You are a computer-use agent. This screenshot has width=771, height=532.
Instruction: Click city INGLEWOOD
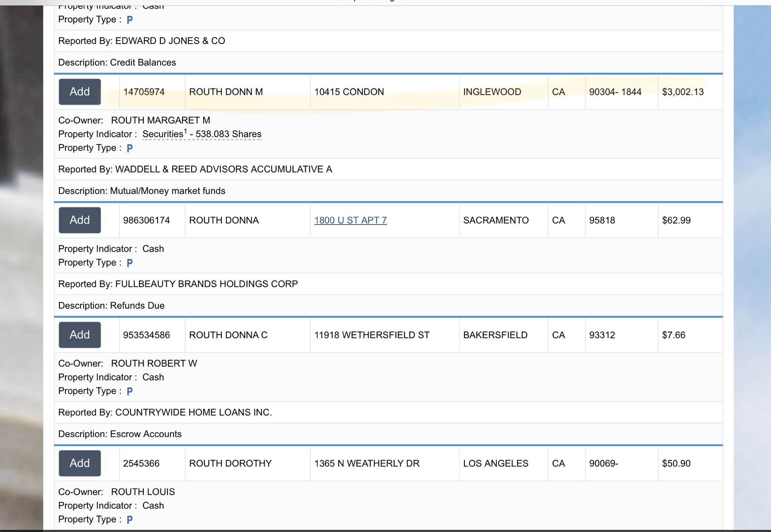pos(492,92)
